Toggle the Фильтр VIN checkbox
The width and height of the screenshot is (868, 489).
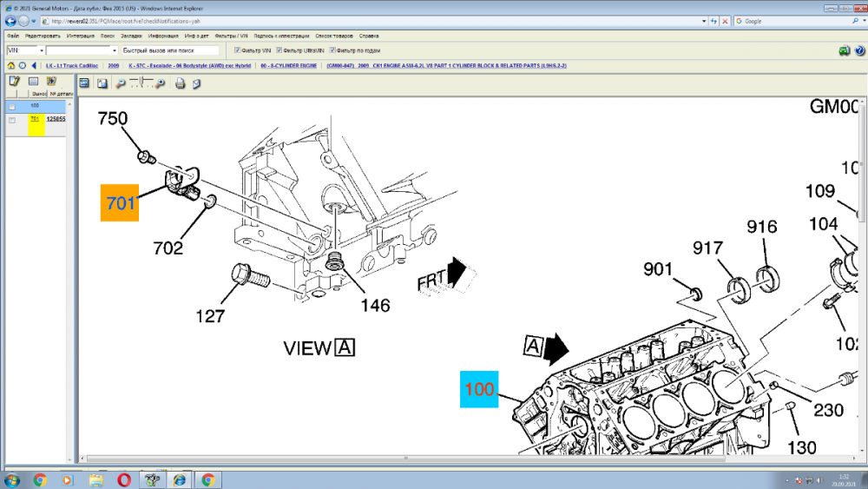[239, 50]
